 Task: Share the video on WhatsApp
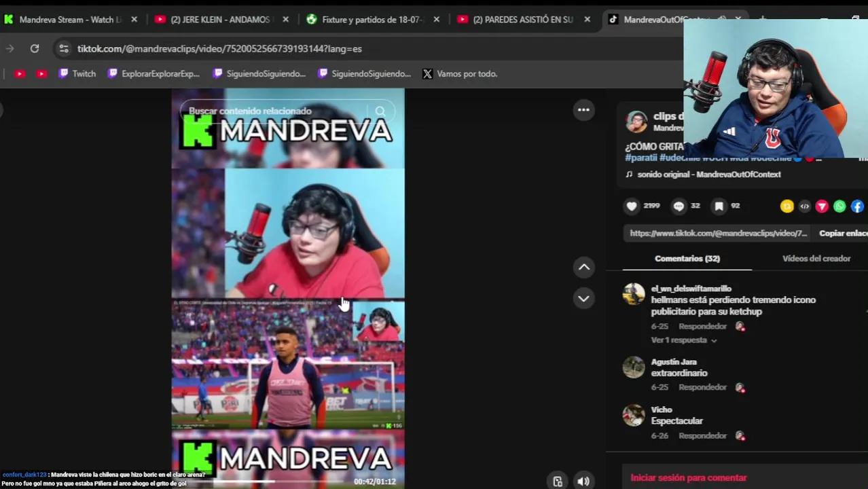[x=839, y=206]
